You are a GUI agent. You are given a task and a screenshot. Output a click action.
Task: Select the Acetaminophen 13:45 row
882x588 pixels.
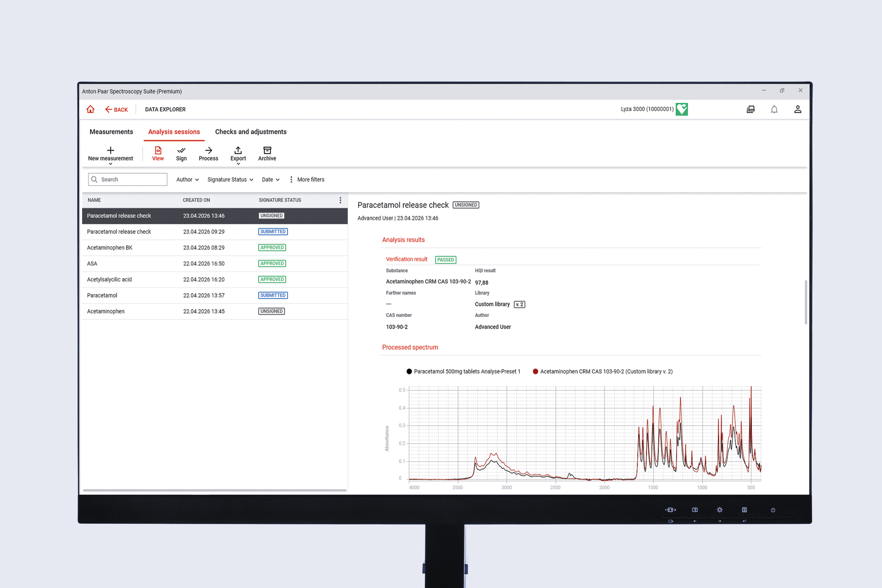[215, 311]
